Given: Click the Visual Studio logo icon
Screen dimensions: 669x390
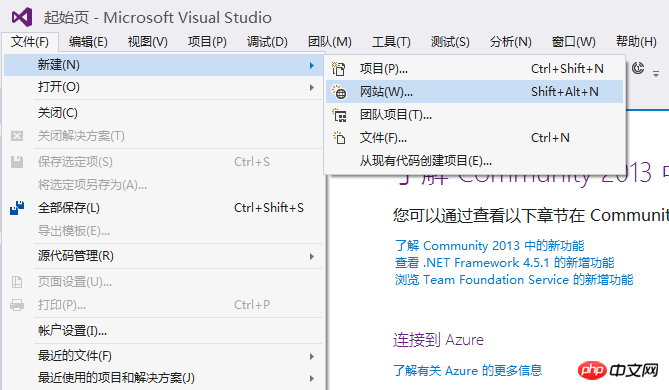Looking at the screenshot, I should [x=22, y=17].
